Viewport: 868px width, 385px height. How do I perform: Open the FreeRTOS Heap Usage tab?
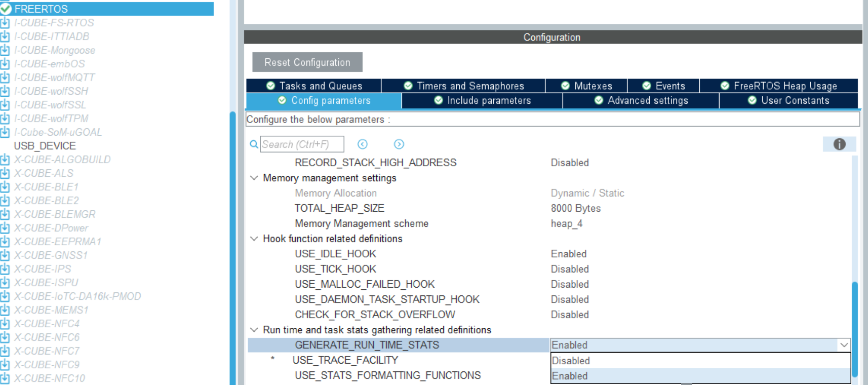[x=779, y=86]
